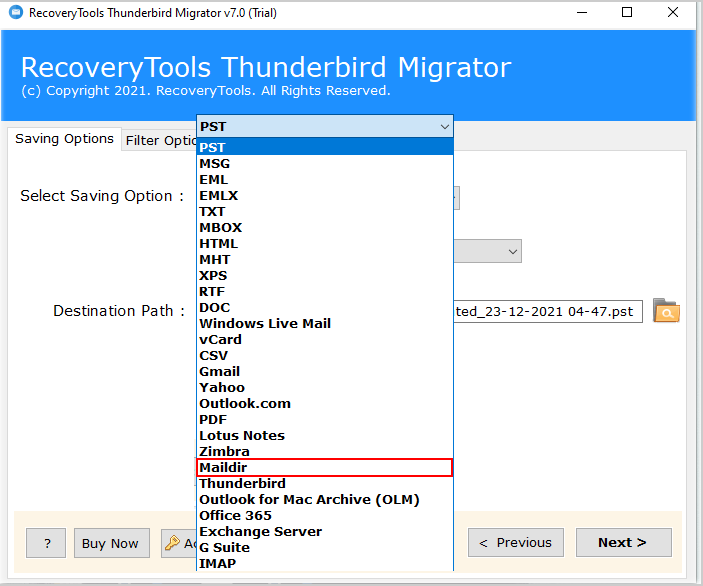Open the Filter Options tab

(160, 141)
